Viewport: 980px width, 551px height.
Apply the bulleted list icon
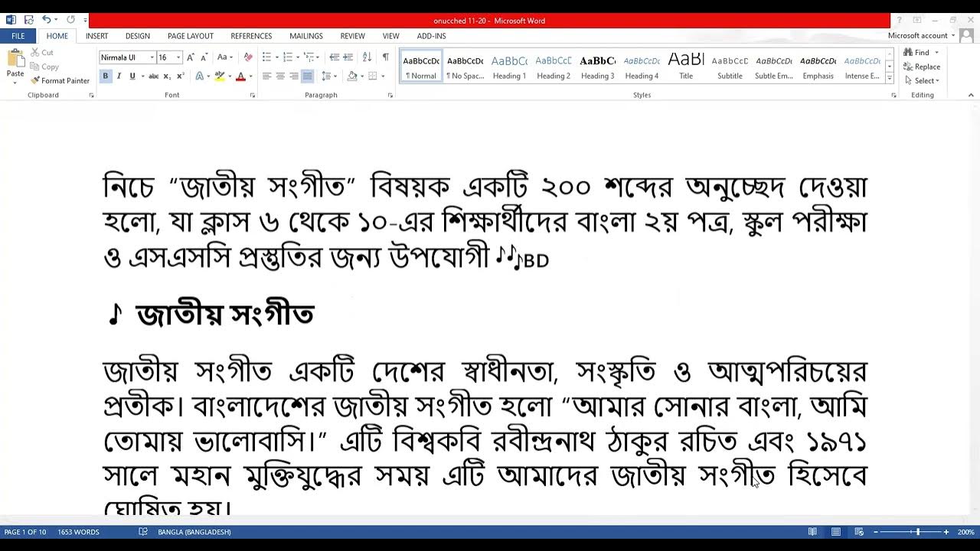click(x=266, y=57)
